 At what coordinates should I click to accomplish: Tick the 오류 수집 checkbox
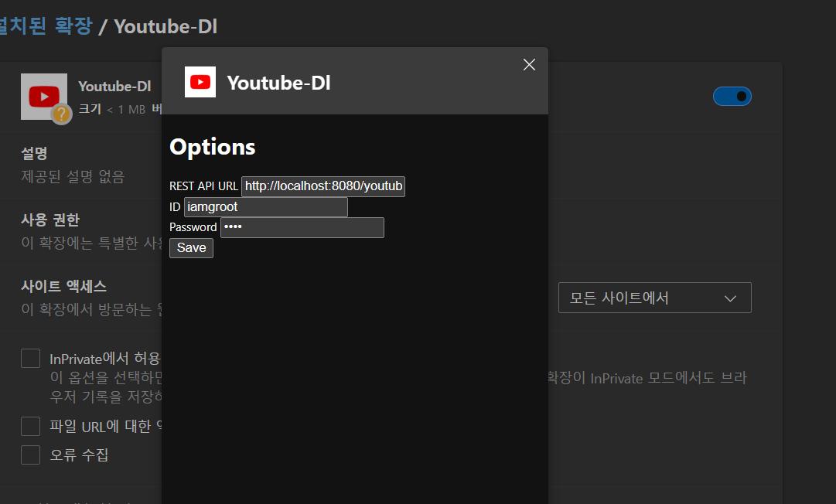31,455
